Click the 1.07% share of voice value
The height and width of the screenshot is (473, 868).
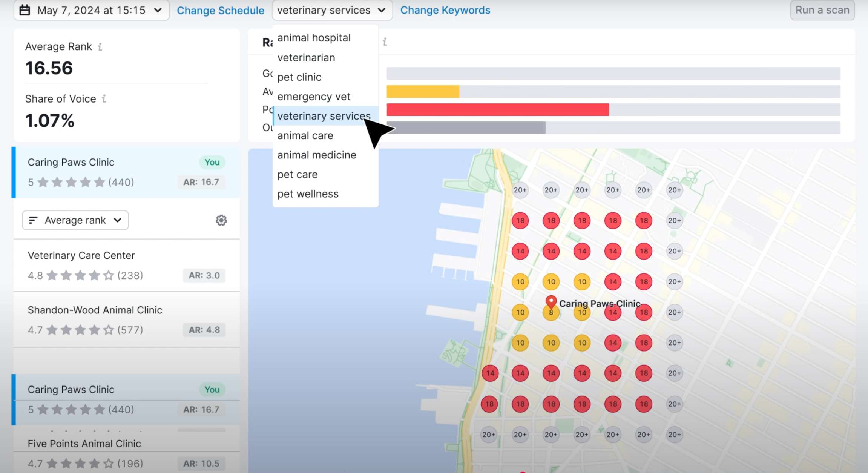(50, 121)
